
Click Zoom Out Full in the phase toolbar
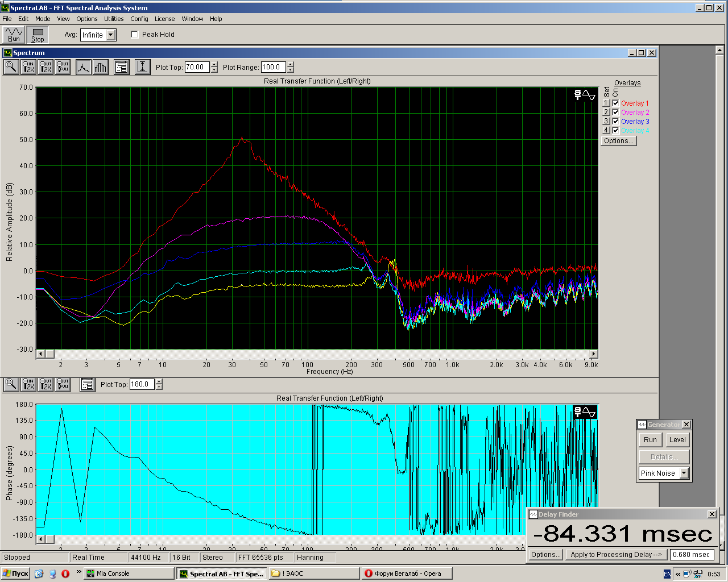tap(63, 384)
